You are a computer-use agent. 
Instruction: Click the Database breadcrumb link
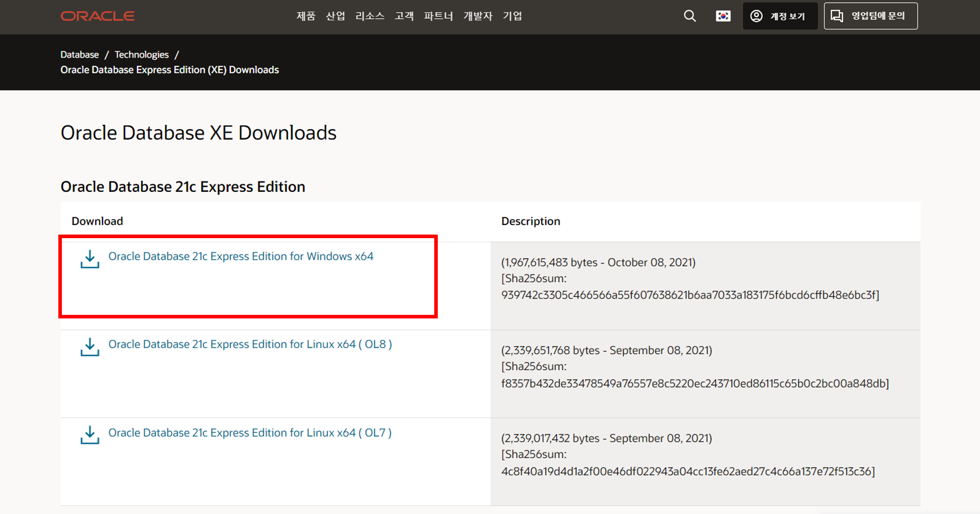pos(79,55)
